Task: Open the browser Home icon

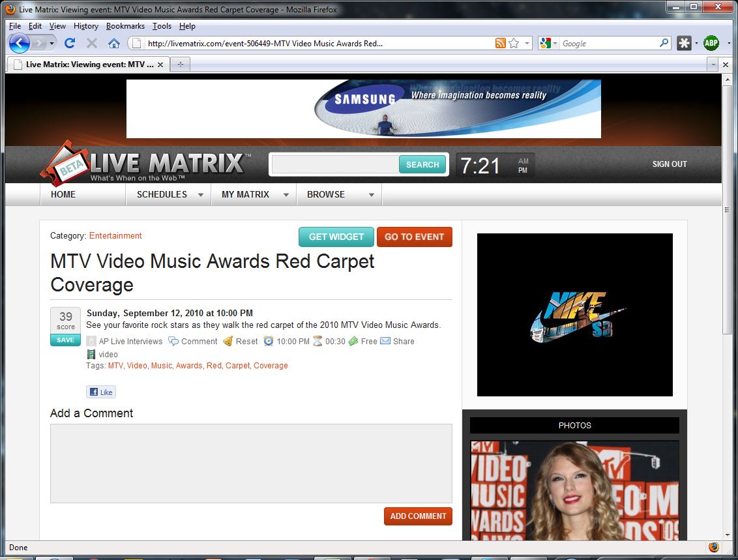Action: (114, 43)
